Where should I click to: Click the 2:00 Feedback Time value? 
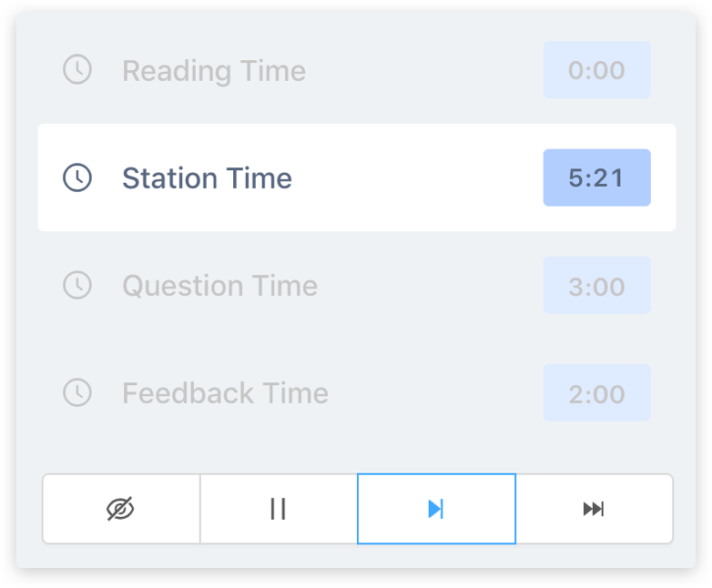596,393
